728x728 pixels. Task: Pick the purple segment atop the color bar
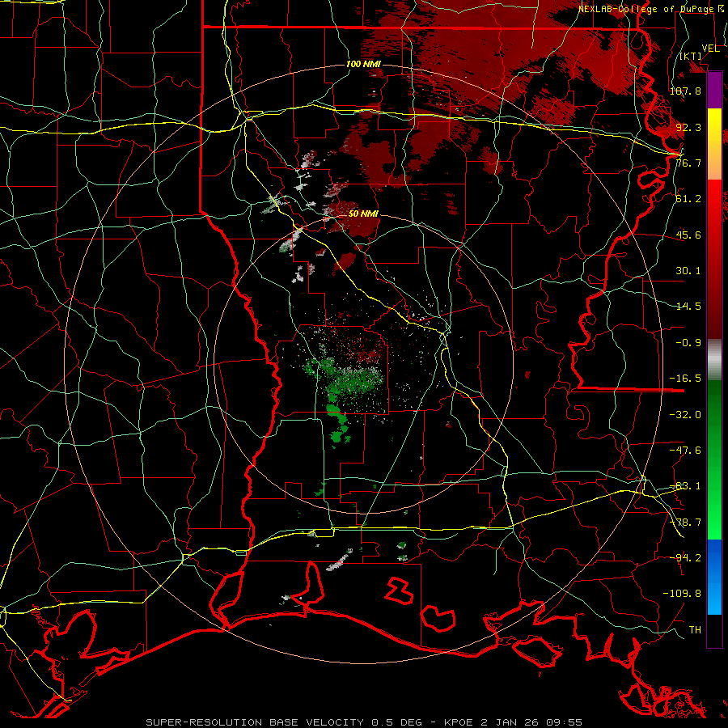pos(714,91)
